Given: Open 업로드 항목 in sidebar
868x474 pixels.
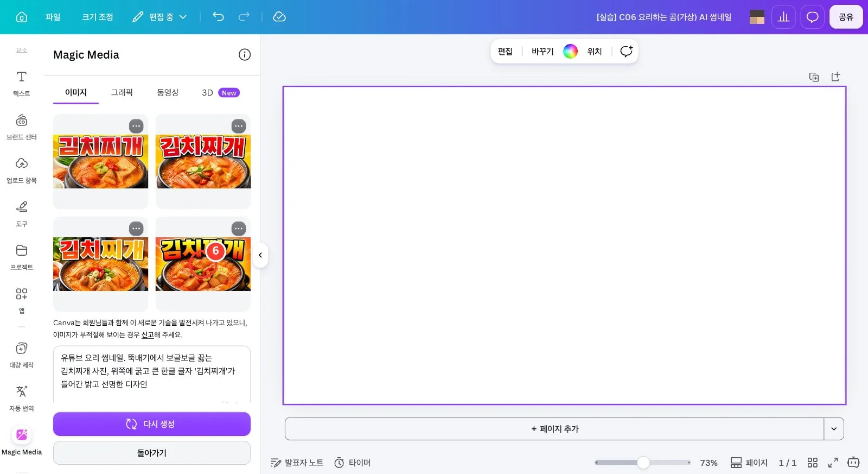Looking at the screenshot, I should coord(22,170).
